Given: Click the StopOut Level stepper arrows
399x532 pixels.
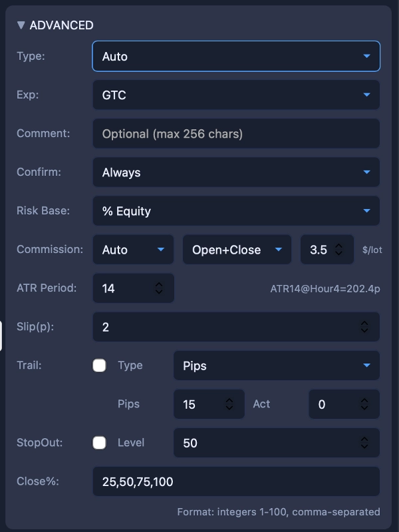Looking at the screenshot, I should point(364,443).
